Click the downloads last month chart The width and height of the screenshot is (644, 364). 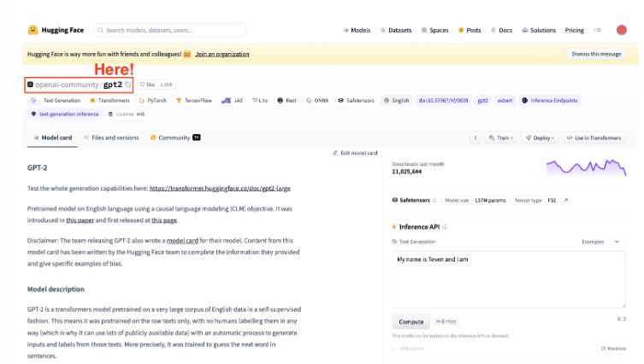tap(586, 167)
